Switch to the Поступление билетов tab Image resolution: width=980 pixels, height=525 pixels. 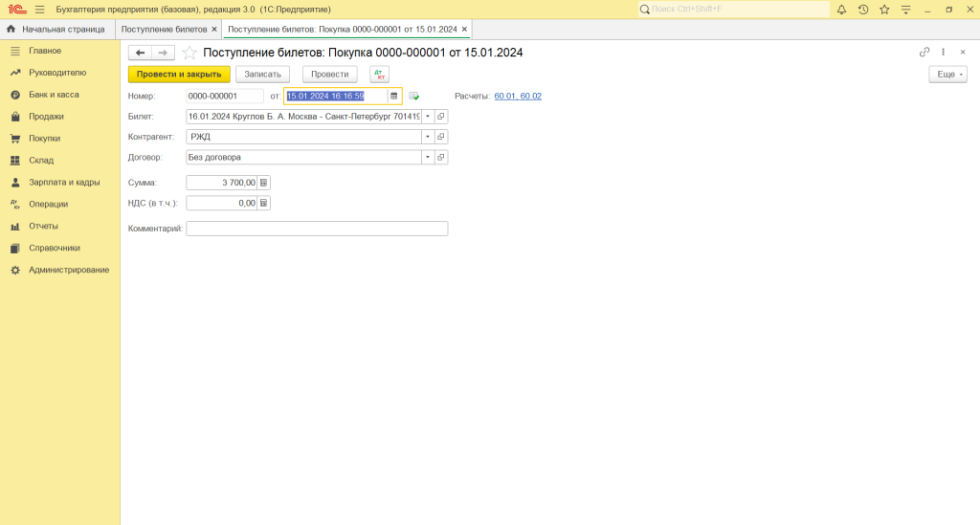tap(164, 30)
